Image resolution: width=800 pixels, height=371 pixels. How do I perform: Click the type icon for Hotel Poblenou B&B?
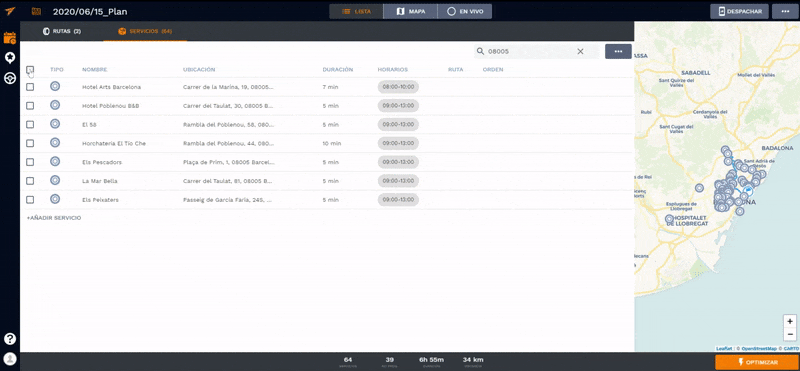point(55,105)
